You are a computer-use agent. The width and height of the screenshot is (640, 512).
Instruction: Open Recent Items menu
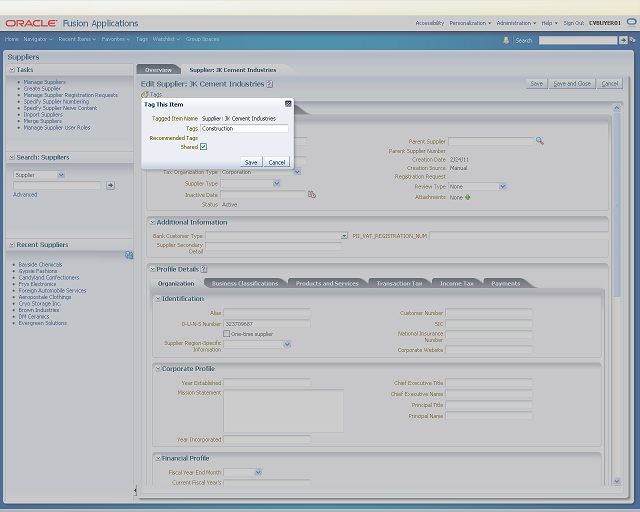[x=77, y=39]
